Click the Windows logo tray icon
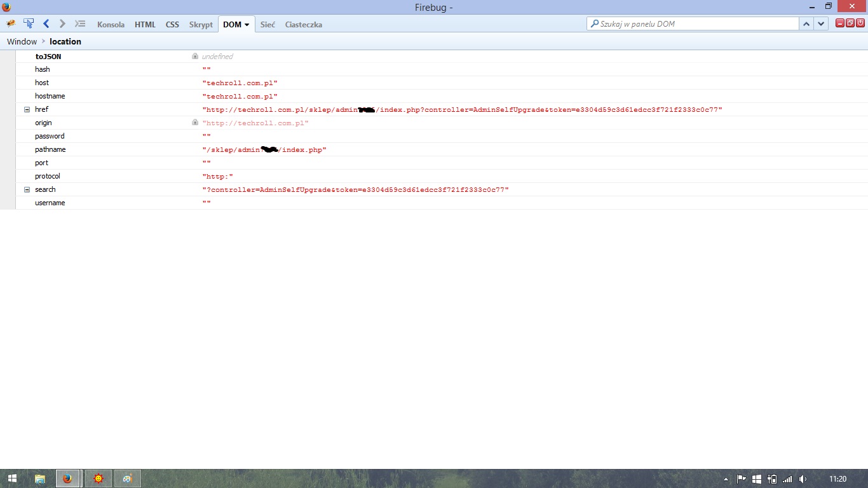Image resolution: width=868 pixels, height=488 pixels. 756,479
